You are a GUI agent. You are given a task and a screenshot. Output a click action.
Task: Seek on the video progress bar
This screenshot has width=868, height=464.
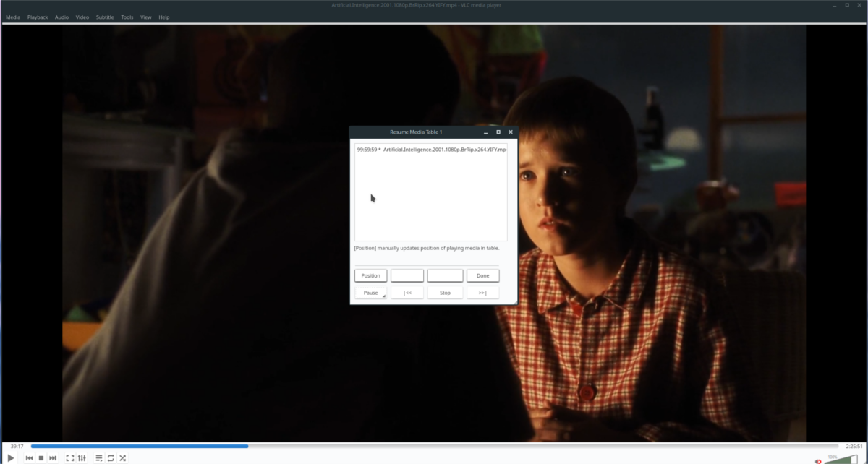point(434,446)
